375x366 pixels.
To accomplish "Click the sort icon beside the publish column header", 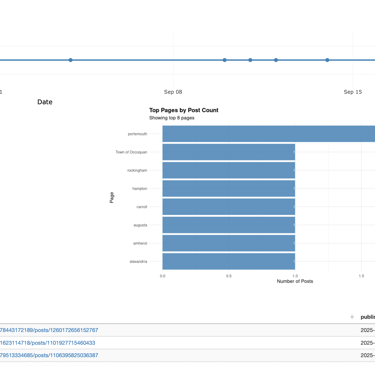I will pos(352,317).
